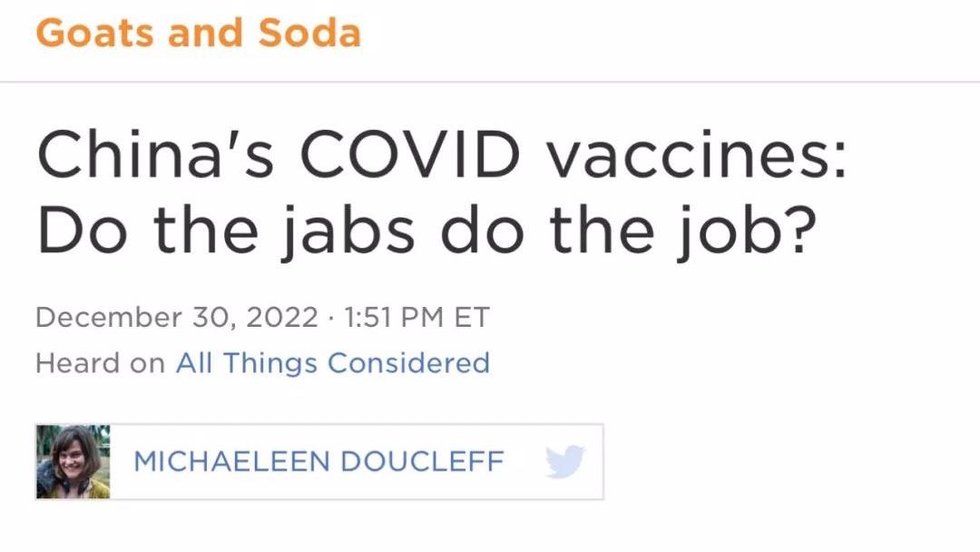Select the word "Soda" in the orange header

[x=309, y=33]
